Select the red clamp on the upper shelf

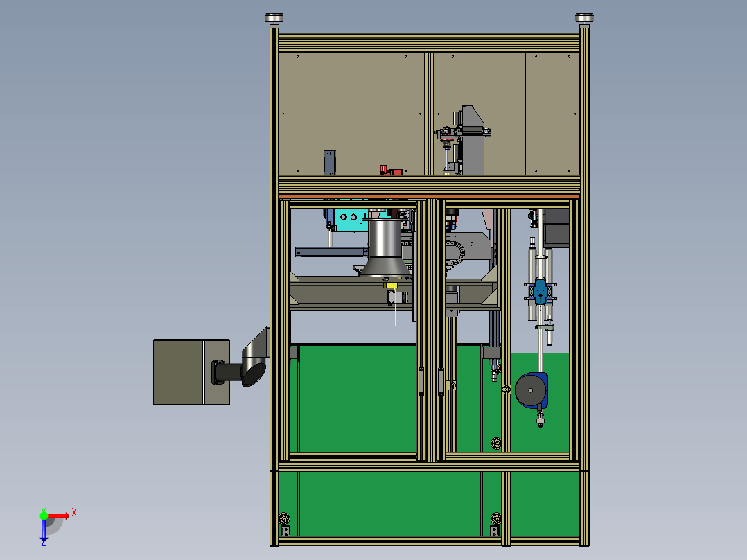(x=390, y=170)
